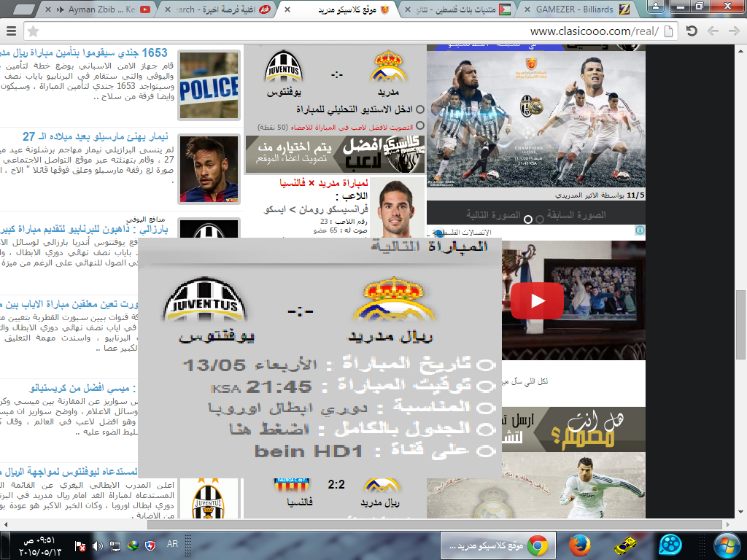Play the YouTube video in sidebar

(x=538, y=300)
